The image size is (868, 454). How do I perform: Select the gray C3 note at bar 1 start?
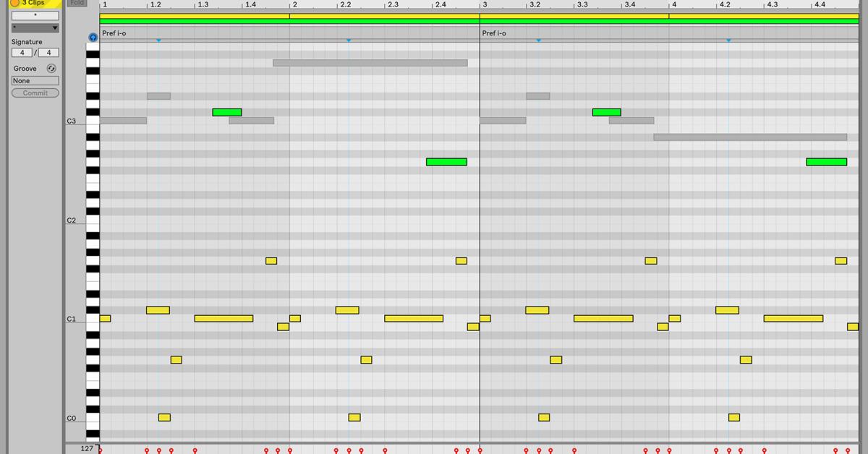tap(123, 121)
